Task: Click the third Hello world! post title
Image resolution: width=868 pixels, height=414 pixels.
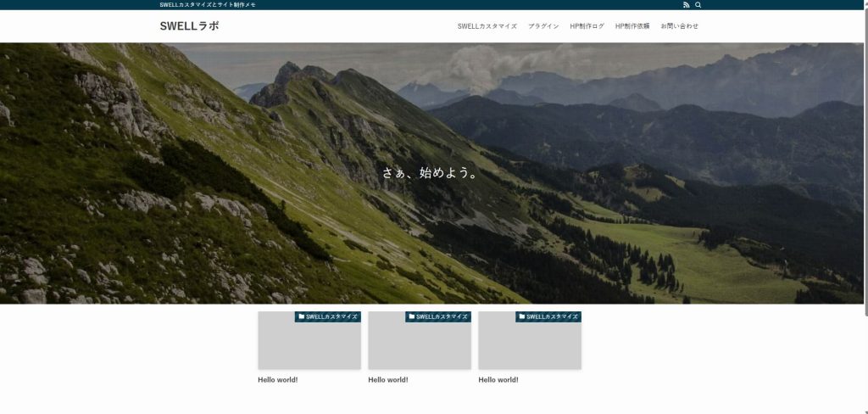Action: 498,380
